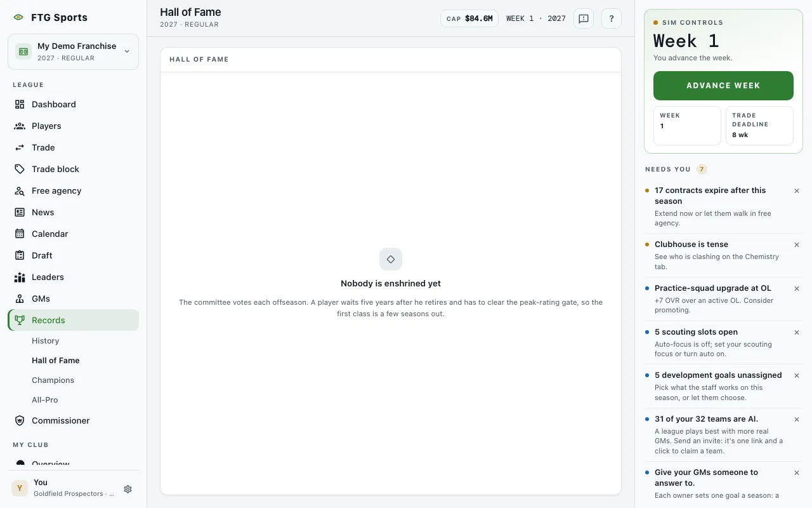Open the Commissioner shield icon
Image resolution: width=812 pixels, height=508 pixels.
click(20, 420)
